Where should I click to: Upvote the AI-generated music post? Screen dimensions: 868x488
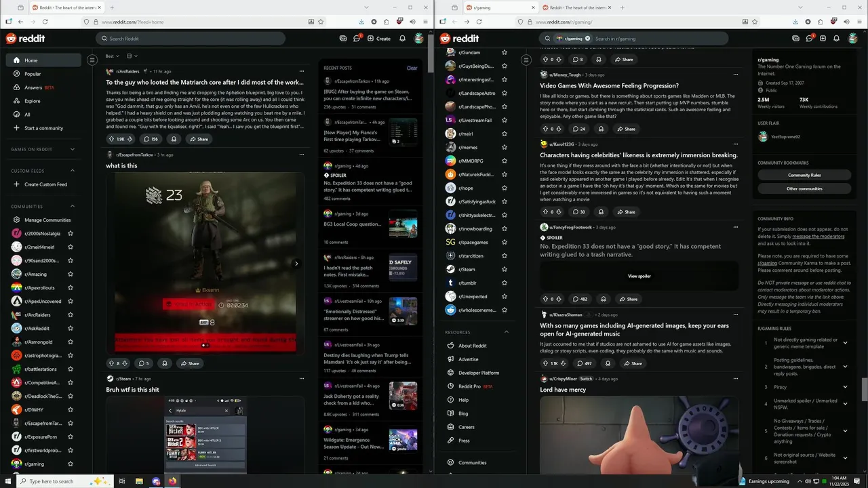click(x=546, y=363)
